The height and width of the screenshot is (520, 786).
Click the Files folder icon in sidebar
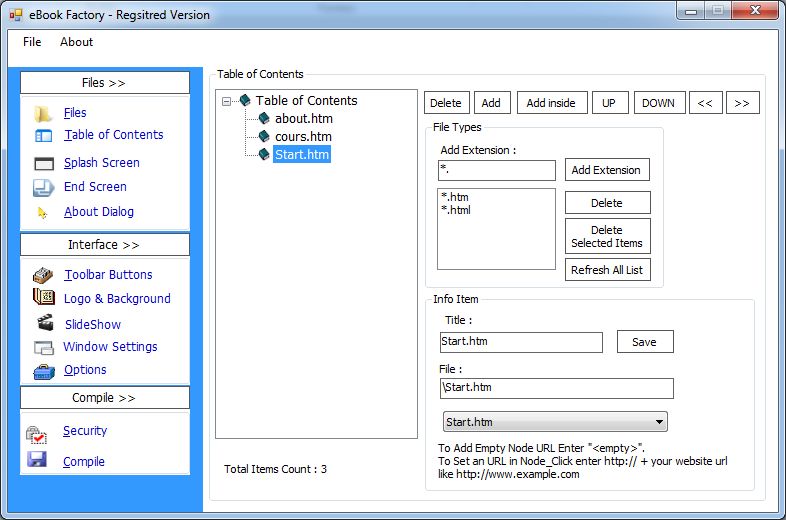click(x=43, y=113)
